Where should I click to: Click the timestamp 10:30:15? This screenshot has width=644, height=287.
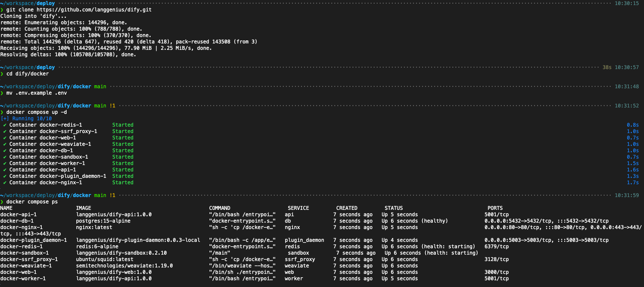[627, 3]
